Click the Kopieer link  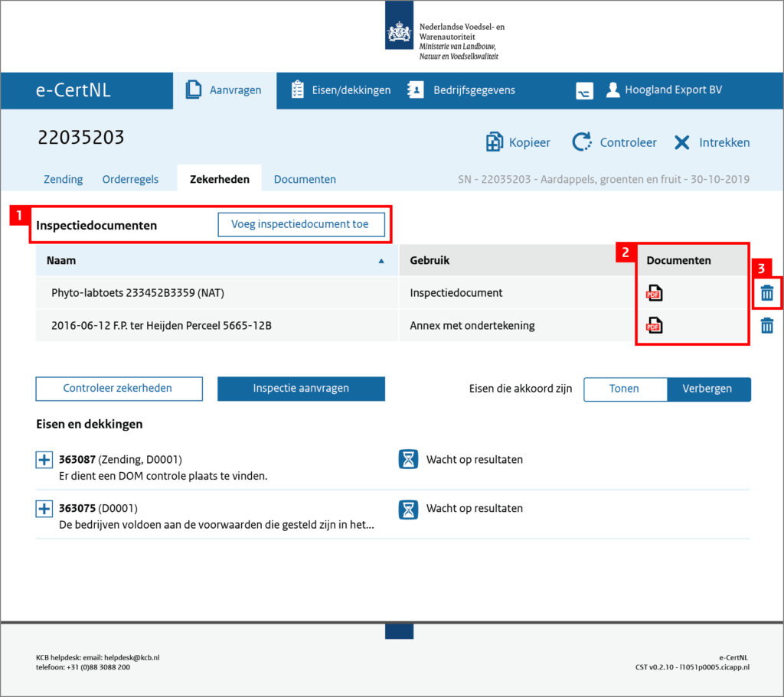(x=530, y=142)
